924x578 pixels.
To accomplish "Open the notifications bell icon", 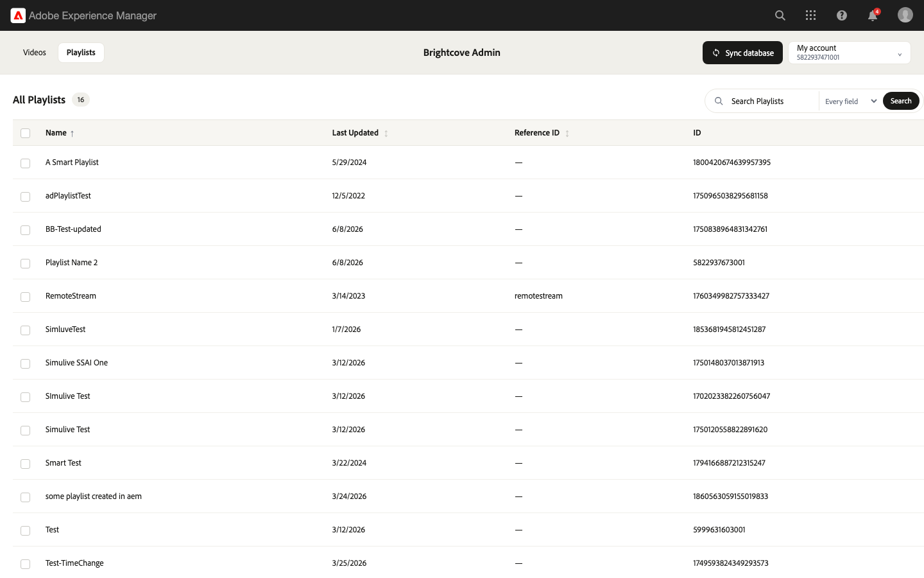I will [x=873, y=15].
